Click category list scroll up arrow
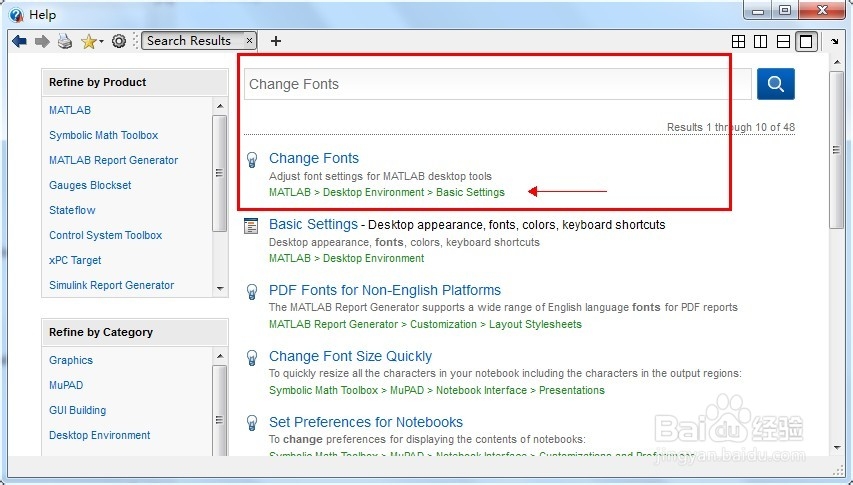853x485 pixels. pyautogui.click(x=220, y=356)
